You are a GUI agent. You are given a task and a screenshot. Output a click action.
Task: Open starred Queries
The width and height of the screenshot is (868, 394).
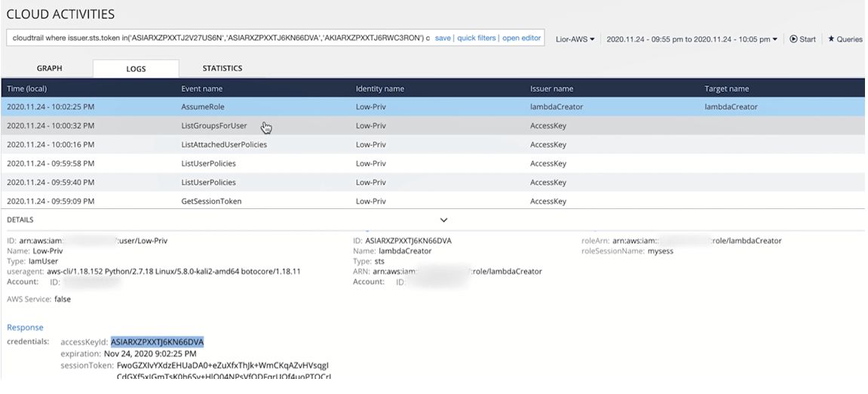pos(845,39)
